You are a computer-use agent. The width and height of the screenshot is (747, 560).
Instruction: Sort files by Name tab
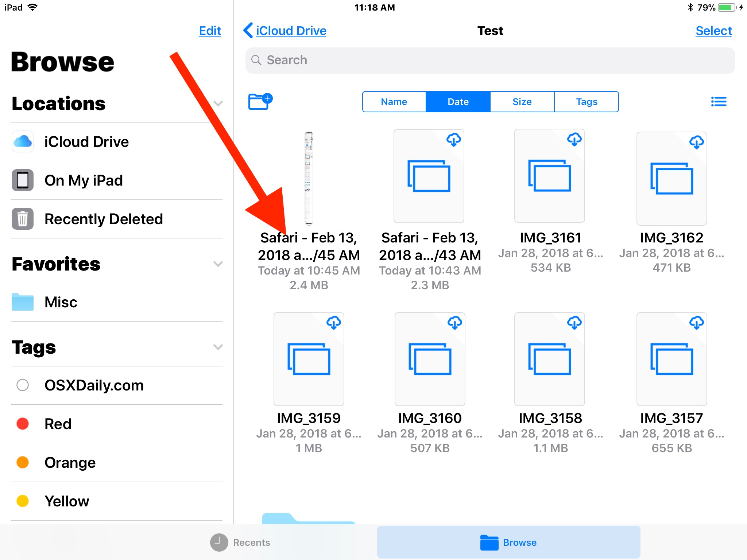pos(394,101)
